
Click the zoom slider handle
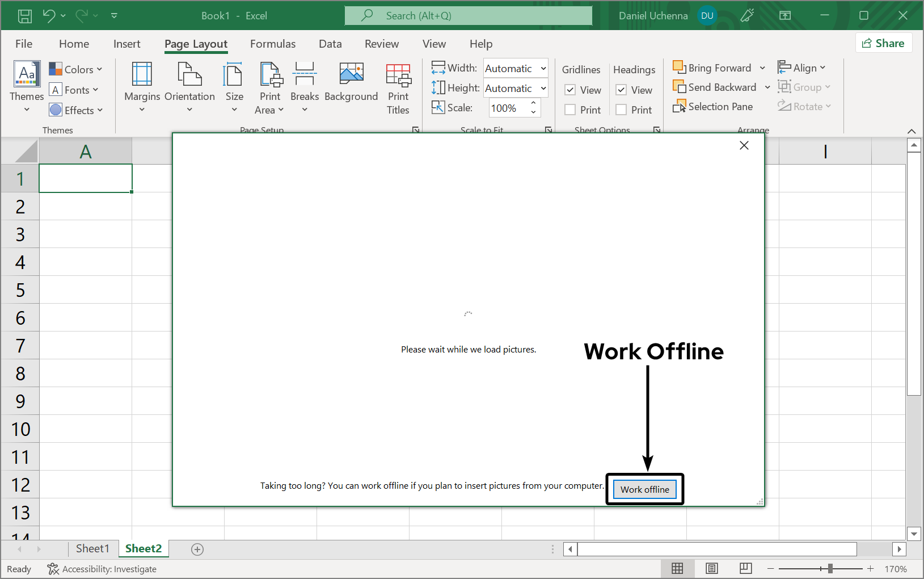[x=830, y=569]
